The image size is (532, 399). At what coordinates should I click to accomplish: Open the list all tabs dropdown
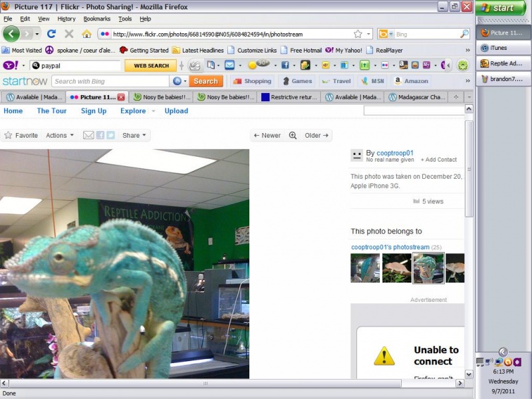pyautogui.click(x=469, y=97)
